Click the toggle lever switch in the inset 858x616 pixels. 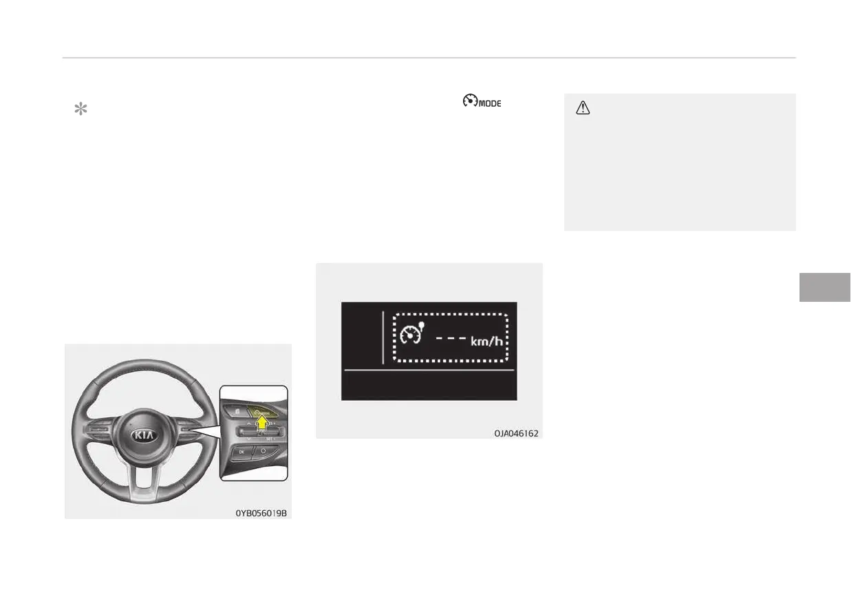tap(260, 432)
